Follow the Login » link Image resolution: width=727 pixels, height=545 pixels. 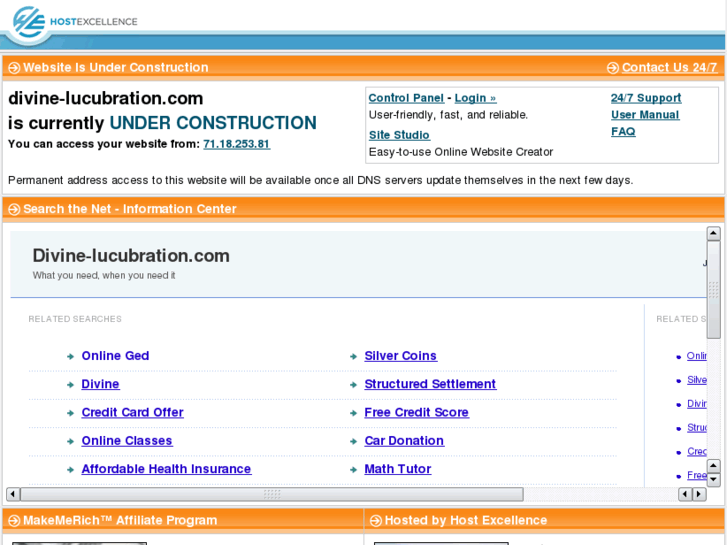click(475, 98)
